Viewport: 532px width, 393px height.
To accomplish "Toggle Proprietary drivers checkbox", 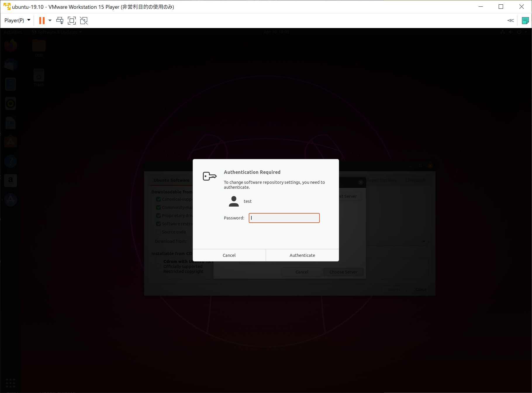I will pyautogui.click(x=158, y=216).
